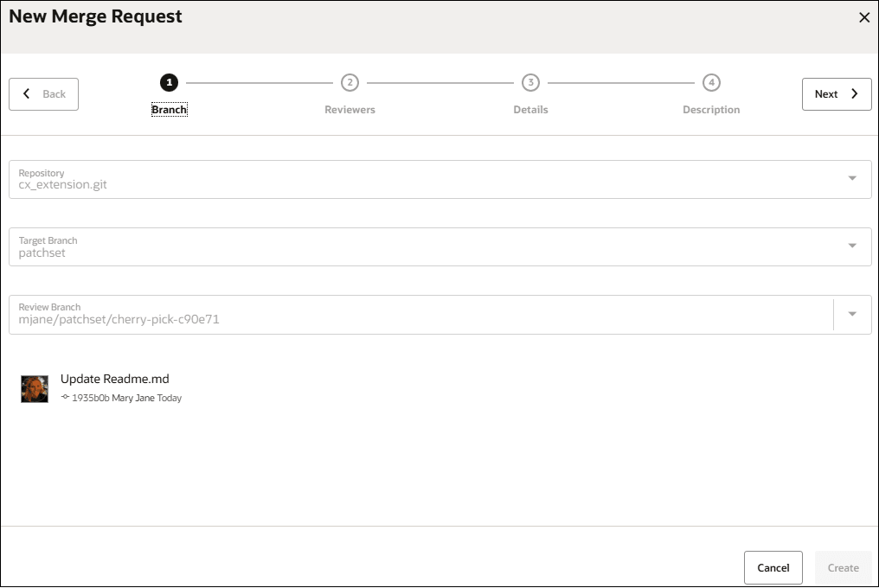Screen dimensions: 879x588
Task: Select the Branch step label
Action: 170,110
